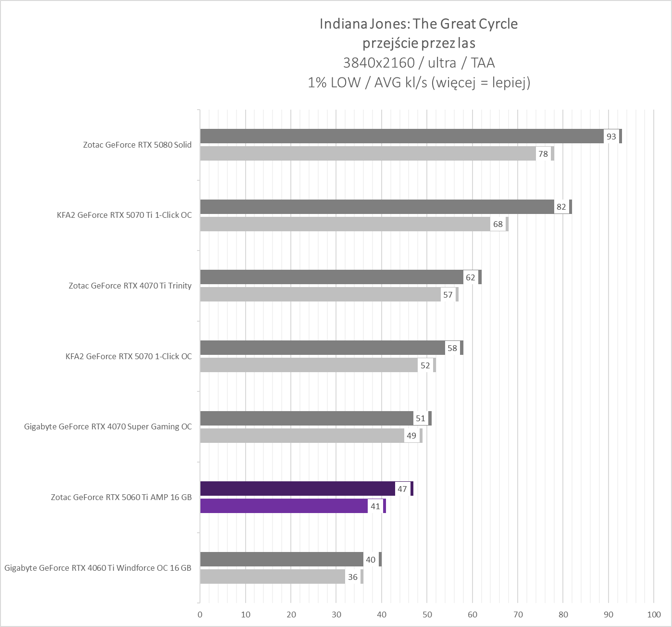This screenshot has width=672, height=627.
Task: Click the data label 62 for RTX 4070 Ti
Action: pos(471,277)
